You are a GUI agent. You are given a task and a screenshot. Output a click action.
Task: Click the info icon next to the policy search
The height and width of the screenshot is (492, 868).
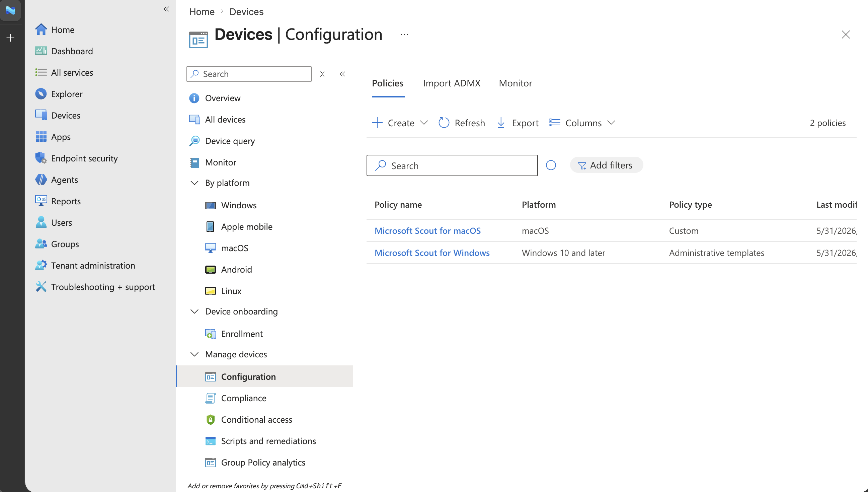coord(551,165)
